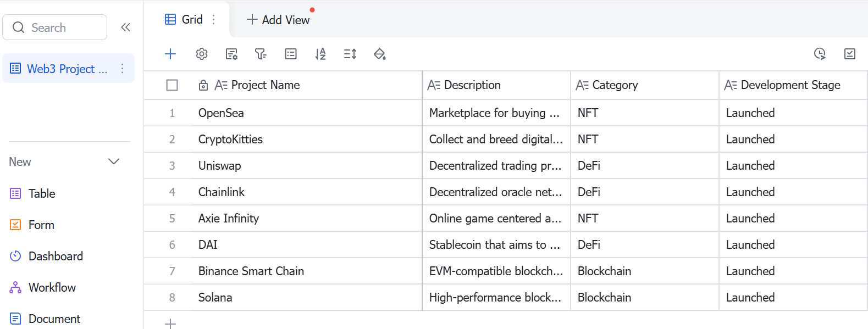Select the Chainlink cell

306,192
